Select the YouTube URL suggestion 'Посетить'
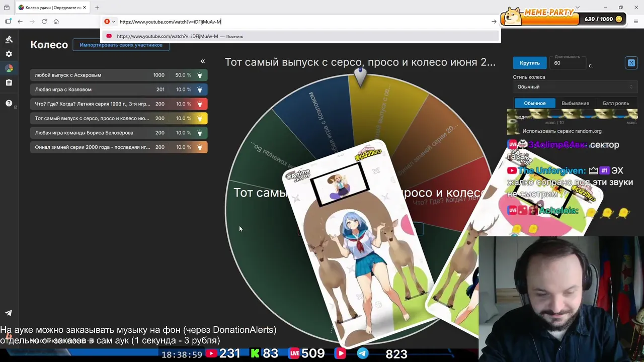 point(301,36)
